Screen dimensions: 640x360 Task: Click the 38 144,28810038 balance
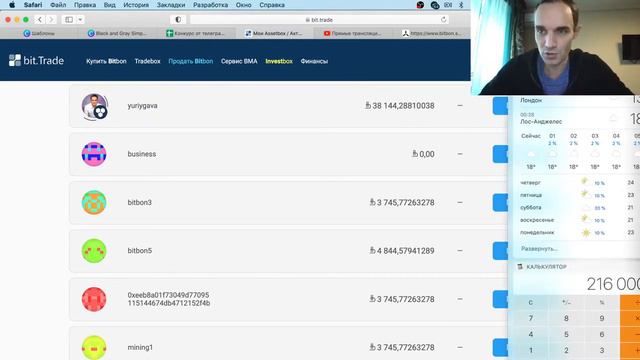tap(400, 106)
